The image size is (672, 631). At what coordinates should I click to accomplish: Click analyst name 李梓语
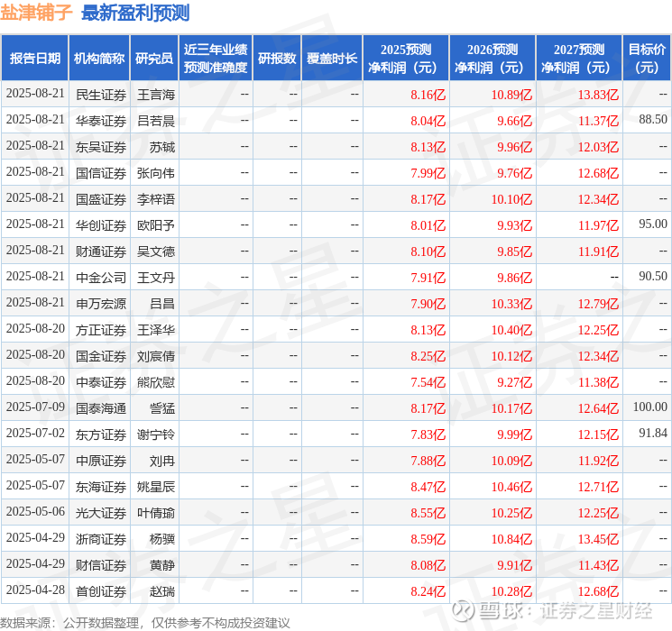pos(156,199)
